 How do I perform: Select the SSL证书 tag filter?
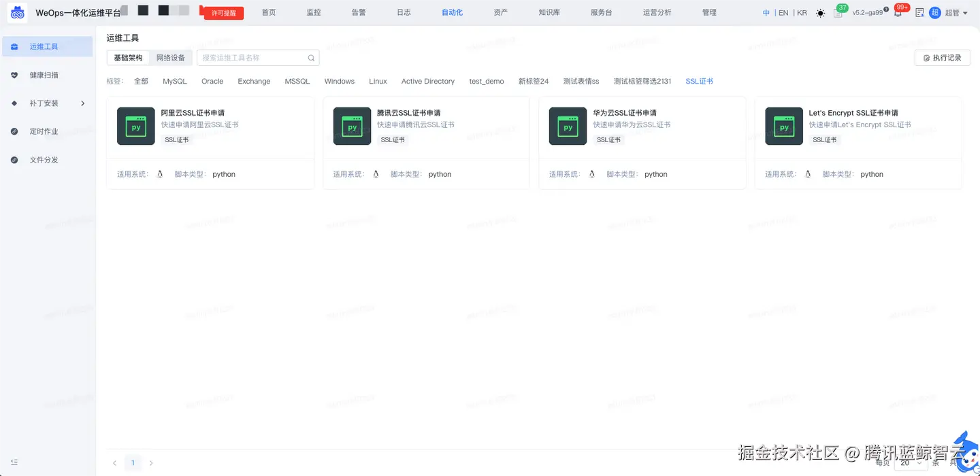pyautogui.click(x=700, y=81)
